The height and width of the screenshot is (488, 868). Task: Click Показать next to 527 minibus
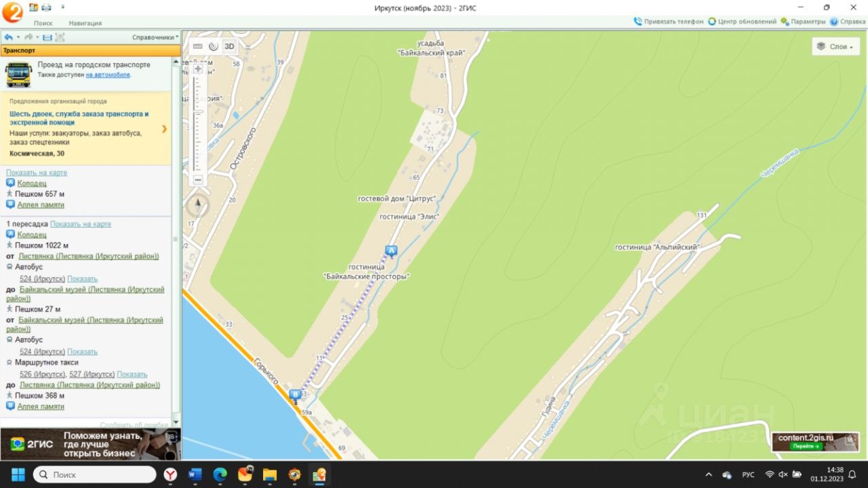pyautogui.click(x=132, y=374)
